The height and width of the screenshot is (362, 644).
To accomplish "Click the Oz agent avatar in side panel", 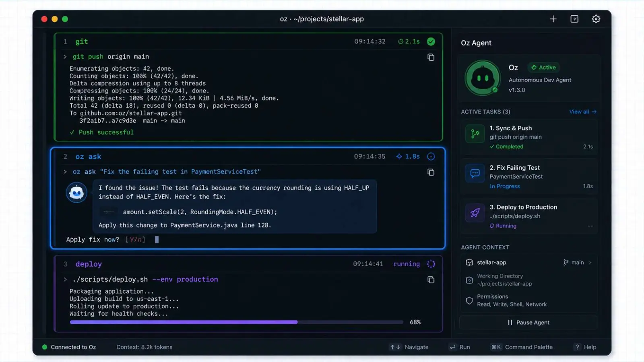I will click(483, 78).
